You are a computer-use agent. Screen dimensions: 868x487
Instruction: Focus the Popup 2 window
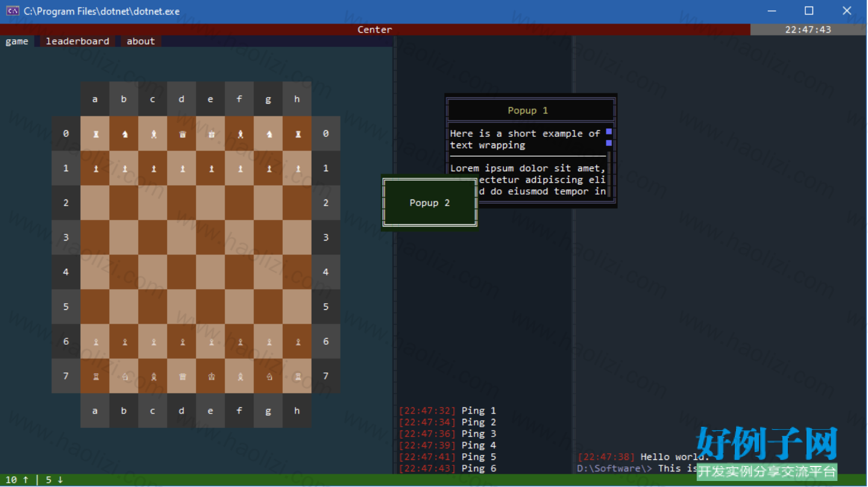430,203
